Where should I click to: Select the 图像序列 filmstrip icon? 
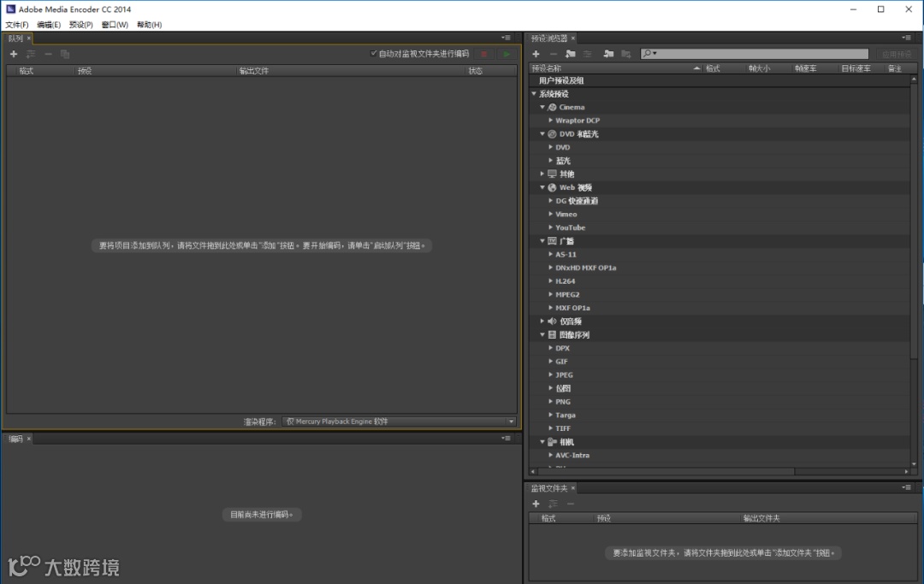552,334
